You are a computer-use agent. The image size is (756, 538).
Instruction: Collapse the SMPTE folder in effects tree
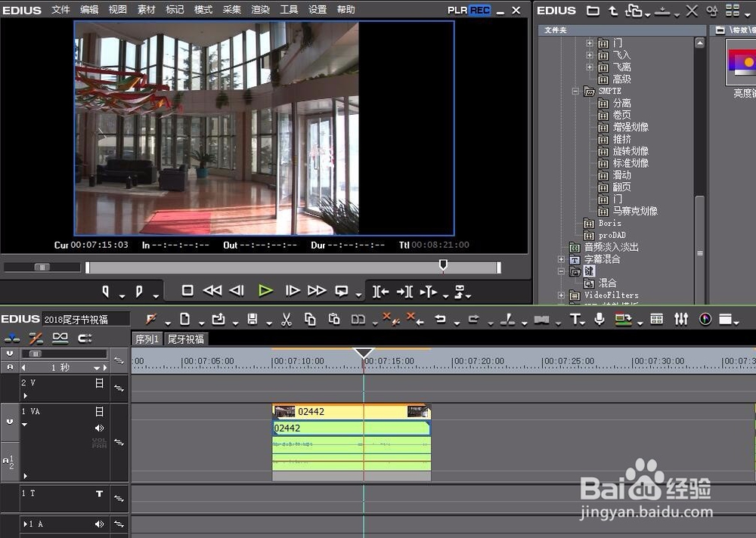point(577,91)
